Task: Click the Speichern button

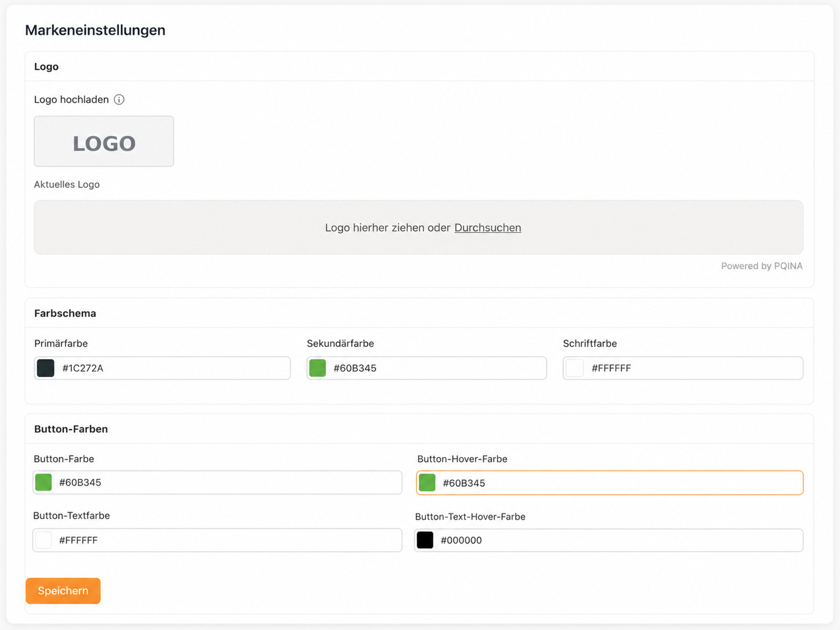Action: click(63, 591)
